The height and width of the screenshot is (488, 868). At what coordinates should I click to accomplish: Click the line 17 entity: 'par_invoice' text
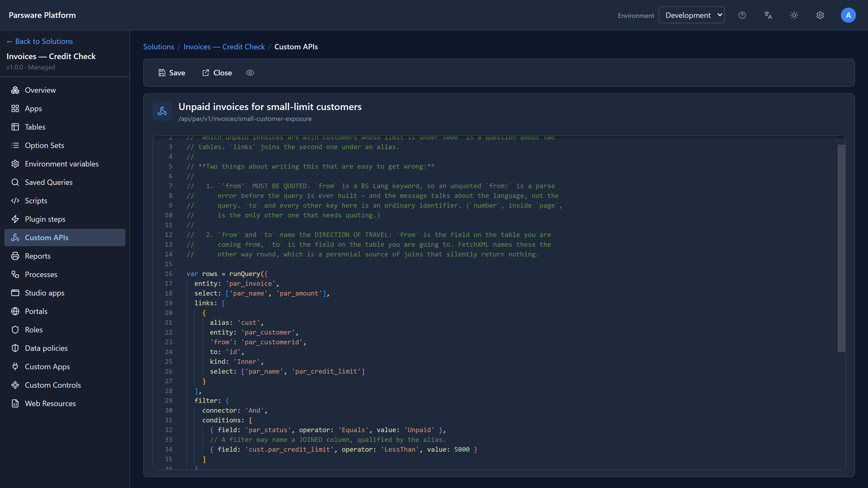click(x=237, y=284)
